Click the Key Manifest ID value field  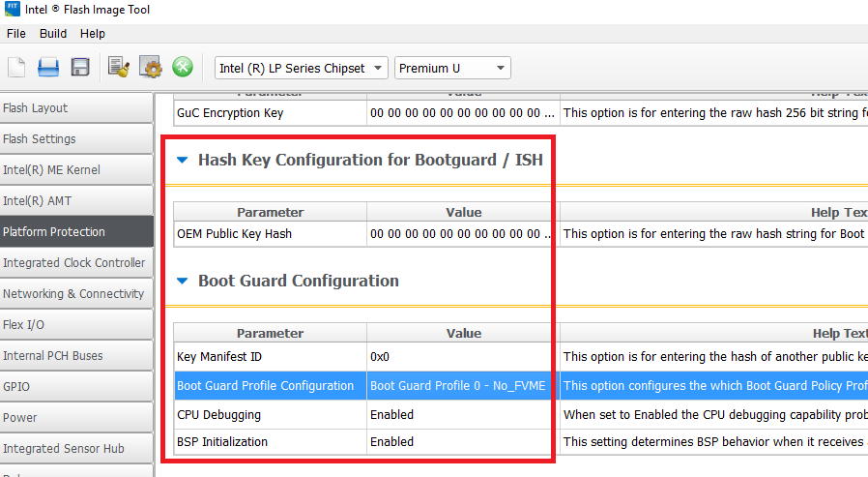(x=462, y=357)
